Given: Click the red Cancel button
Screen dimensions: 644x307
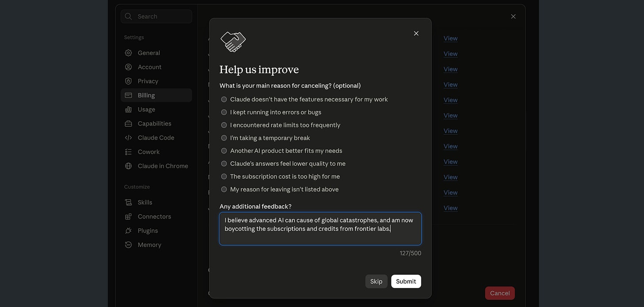Looking at the screenshot, I should point(500,293).
